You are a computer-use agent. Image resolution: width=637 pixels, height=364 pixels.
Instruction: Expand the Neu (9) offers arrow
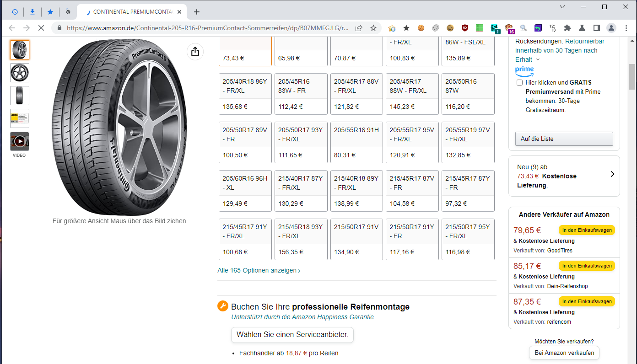point(612,174)
